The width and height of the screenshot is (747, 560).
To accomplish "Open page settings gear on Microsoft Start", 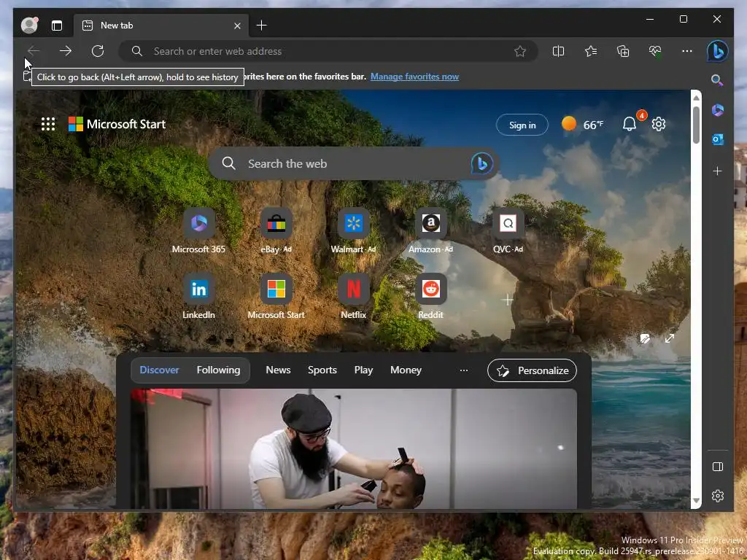I will tap(659, 124).
